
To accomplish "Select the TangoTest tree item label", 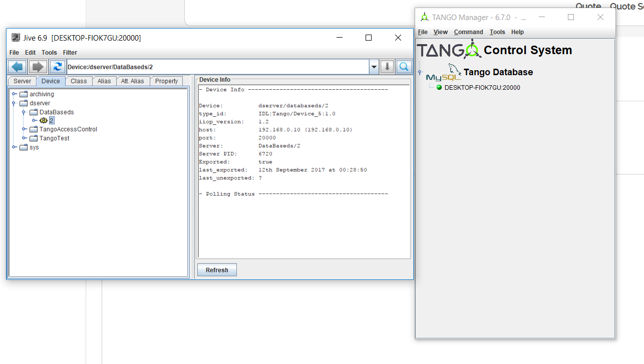I will [x=55, y=138].
